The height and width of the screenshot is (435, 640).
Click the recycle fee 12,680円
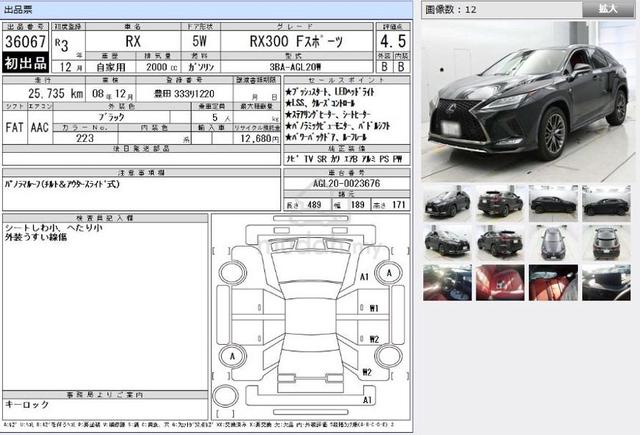coord(260,139)
